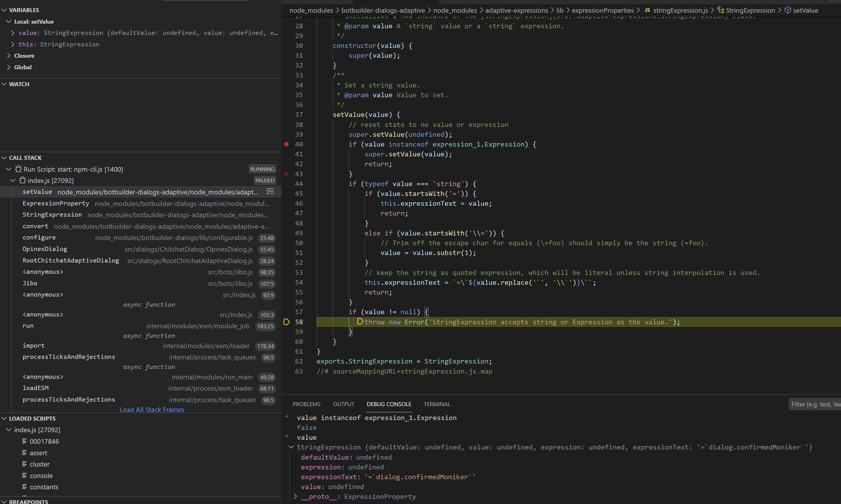
Task: Click the false result in debug console
Action: 307,428
